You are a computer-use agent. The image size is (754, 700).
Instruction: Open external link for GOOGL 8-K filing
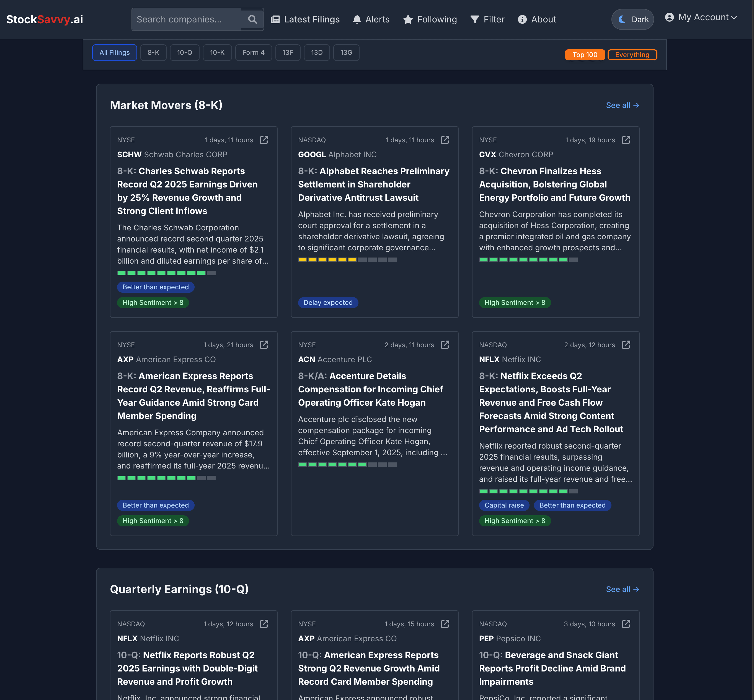point(445,140)
